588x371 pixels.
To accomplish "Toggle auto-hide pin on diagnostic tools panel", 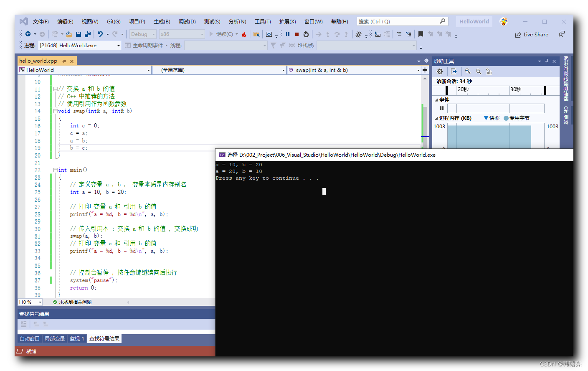I will (x=547, y=61).
